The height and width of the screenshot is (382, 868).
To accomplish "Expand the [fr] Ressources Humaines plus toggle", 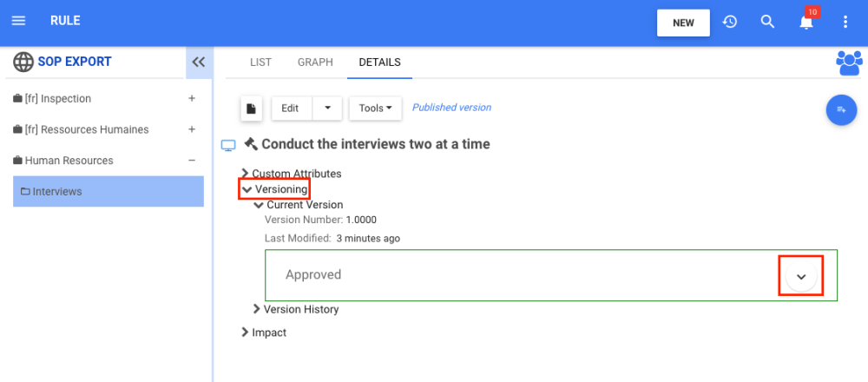I will pos(192,129).
